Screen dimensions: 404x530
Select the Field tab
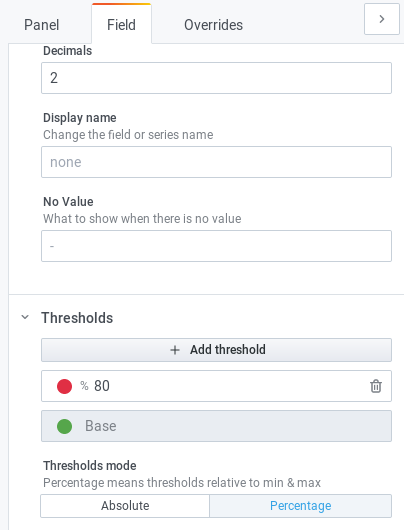click(121, 25)
